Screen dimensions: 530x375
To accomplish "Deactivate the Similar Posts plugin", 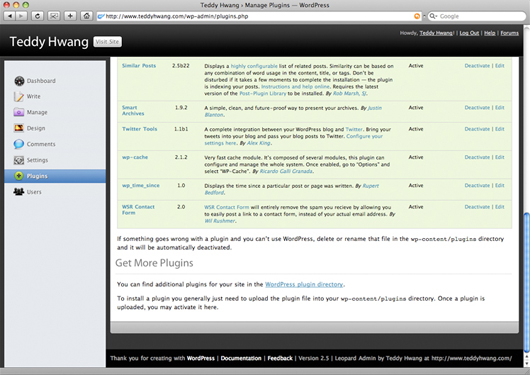I will point(477,66).
